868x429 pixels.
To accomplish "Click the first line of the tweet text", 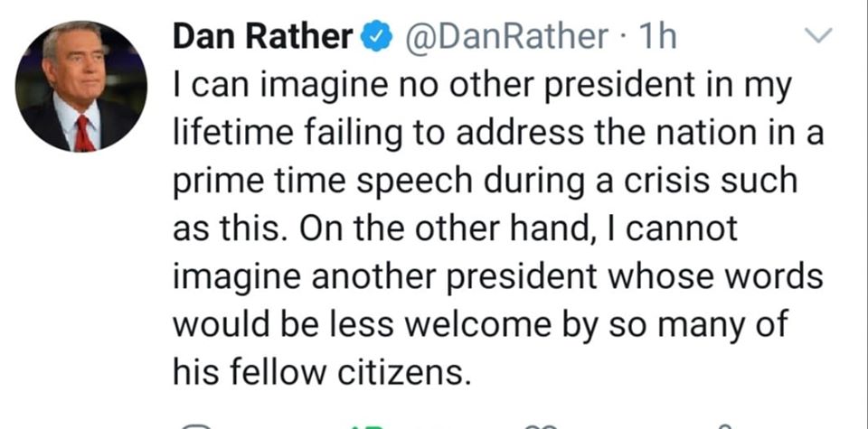I will point(482,86).
